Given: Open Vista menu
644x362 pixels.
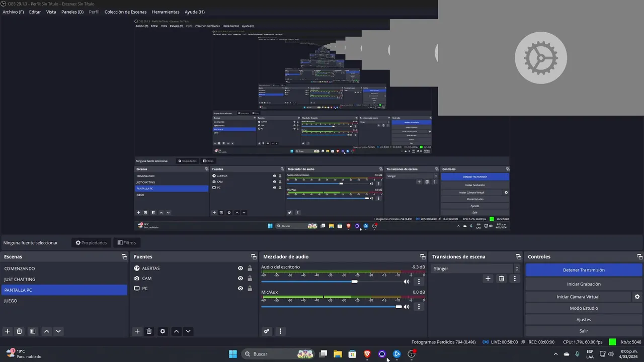Looking at the screenshot, I should click(51, 12).
